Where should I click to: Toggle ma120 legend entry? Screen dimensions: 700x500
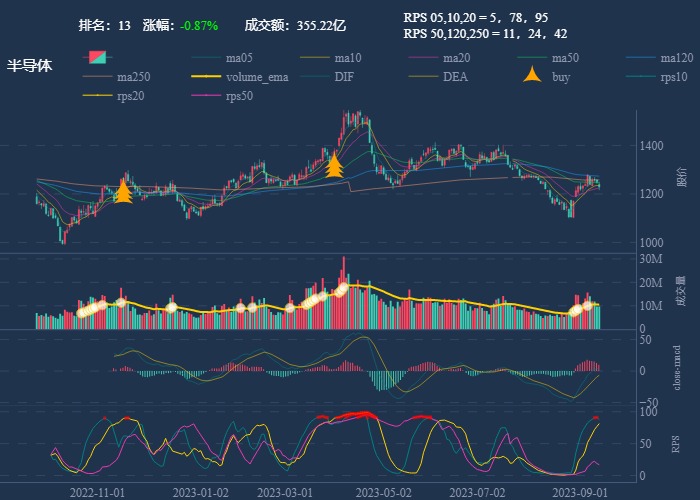(x=675, y=58)
